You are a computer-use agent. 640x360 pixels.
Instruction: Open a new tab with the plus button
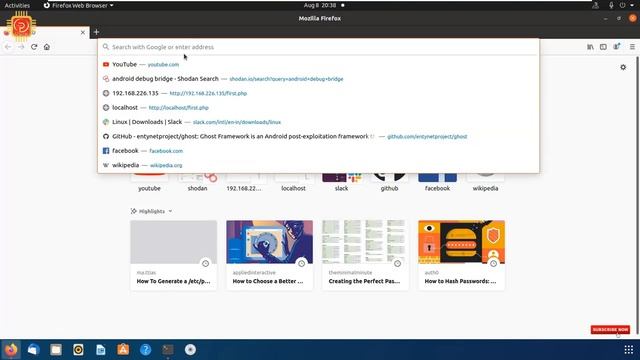click(x=96, y=32)
